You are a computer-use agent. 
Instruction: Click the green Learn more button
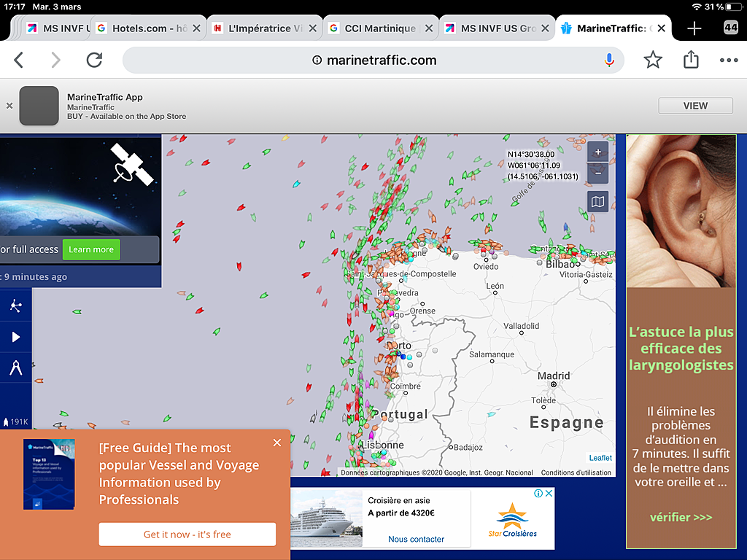pyautogui.click(x=91, y=249)
